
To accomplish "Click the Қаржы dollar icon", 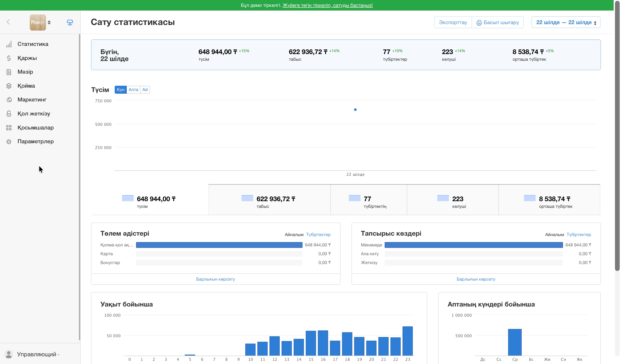I will tap(9, 58).
